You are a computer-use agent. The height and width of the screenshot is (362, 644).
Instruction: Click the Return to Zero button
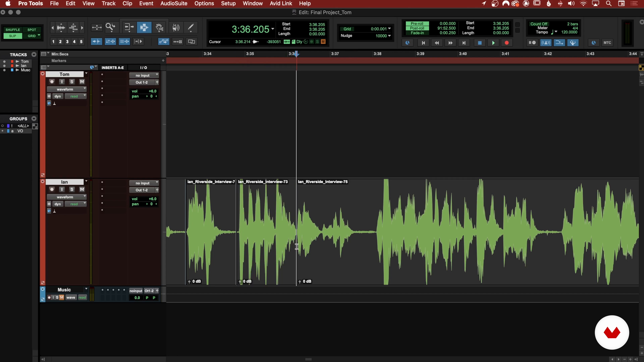[x=423, y=43]
